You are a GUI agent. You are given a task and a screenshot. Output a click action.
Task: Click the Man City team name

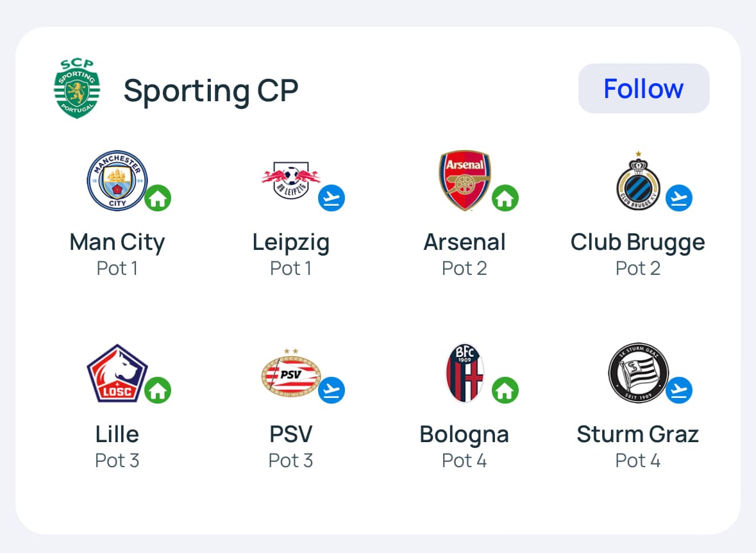[117, 242]
